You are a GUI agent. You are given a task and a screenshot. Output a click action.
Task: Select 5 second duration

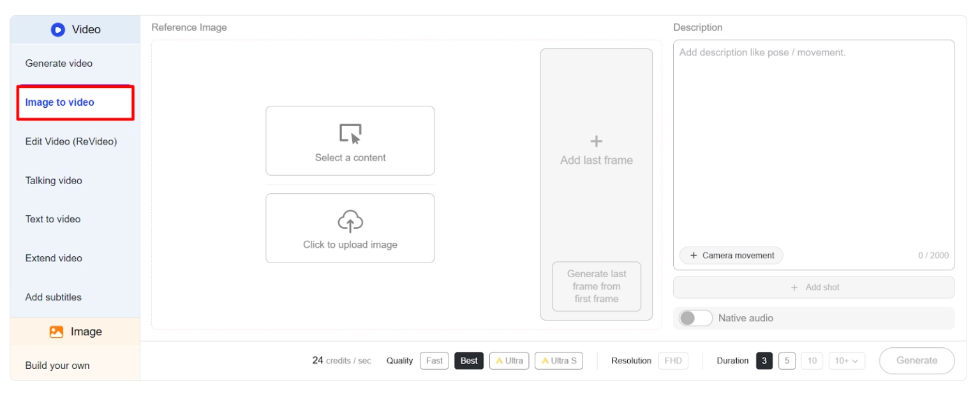(787, 360)
